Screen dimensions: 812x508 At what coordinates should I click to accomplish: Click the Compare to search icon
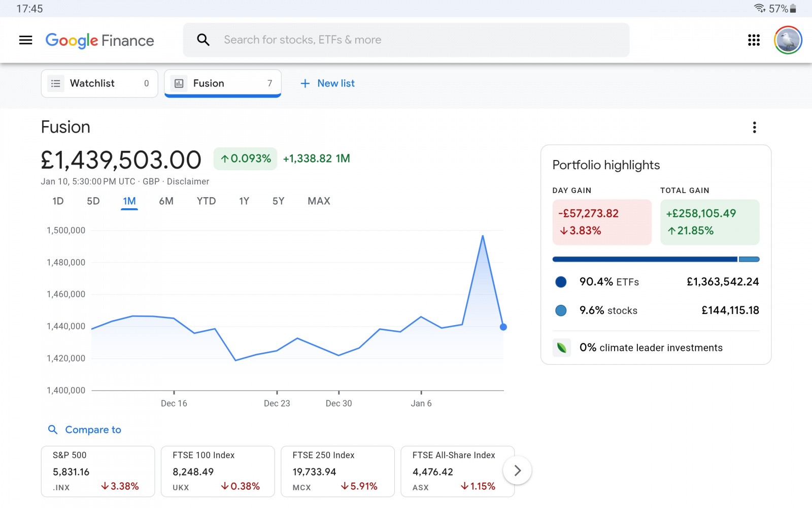coord(53,430)
